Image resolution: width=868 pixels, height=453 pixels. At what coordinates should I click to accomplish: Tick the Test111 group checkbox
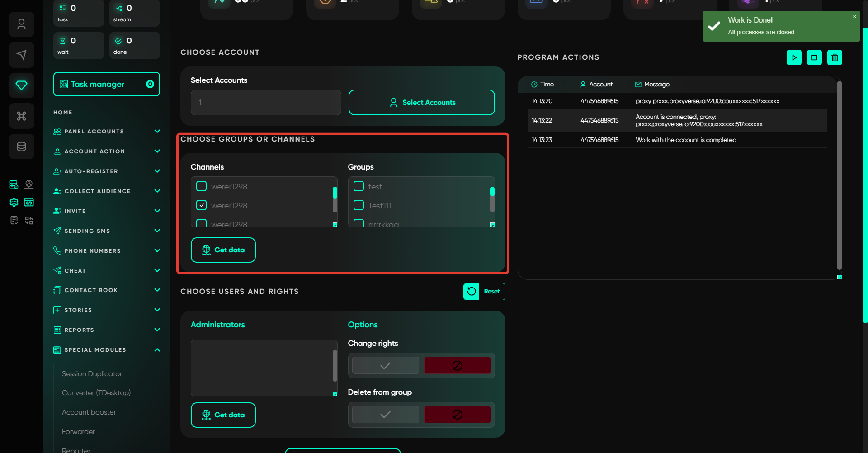click(x=359, y=205)
